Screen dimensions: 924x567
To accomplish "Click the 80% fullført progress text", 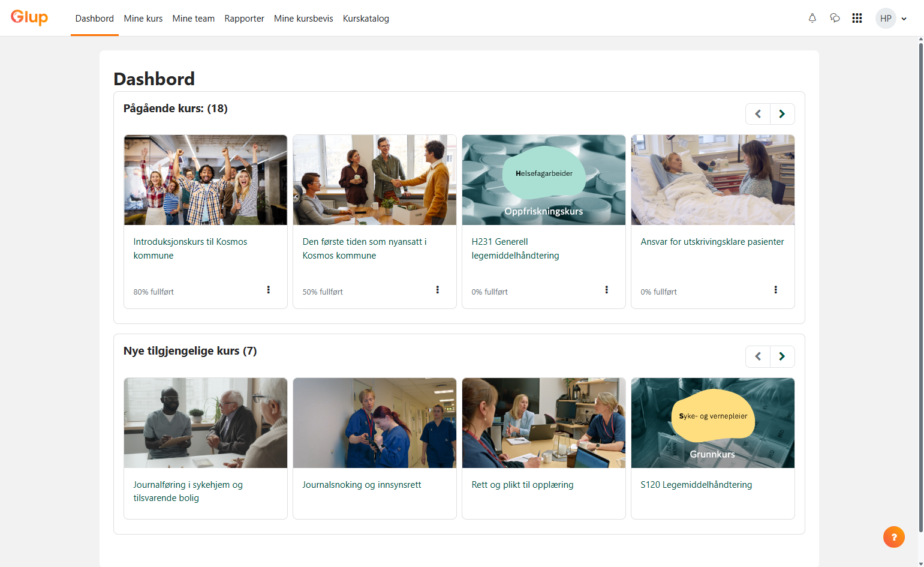I will click(x=154, y=292).
